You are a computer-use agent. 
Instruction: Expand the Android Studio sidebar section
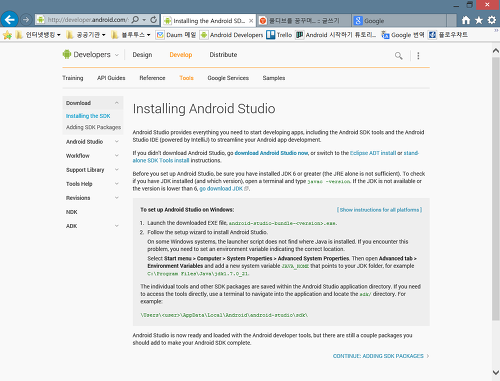[117, 142]
